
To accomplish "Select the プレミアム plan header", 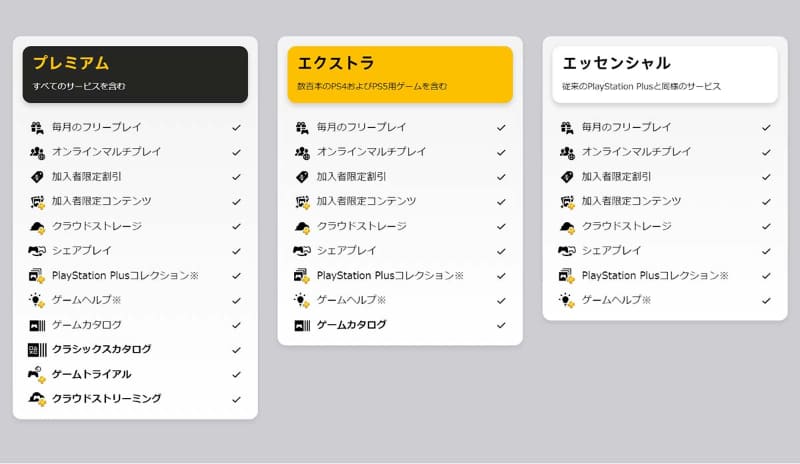I will tap(135, 74).
